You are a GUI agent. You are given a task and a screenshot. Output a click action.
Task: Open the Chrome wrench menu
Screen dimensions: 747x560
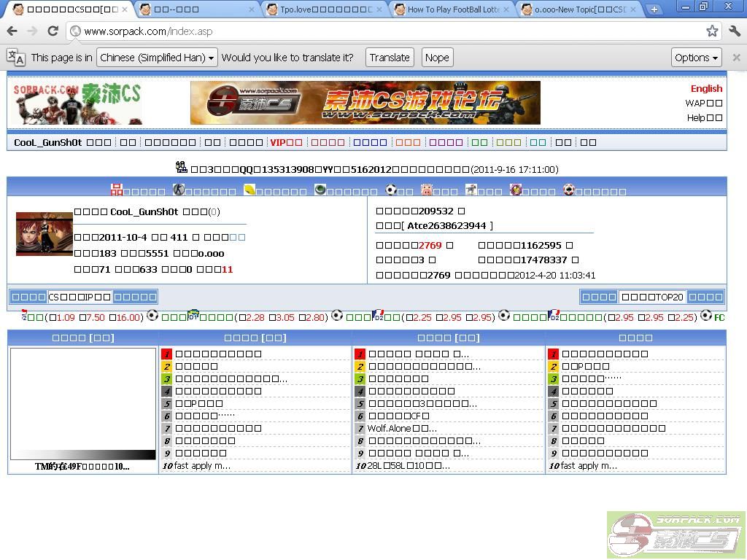click(734, 31)
